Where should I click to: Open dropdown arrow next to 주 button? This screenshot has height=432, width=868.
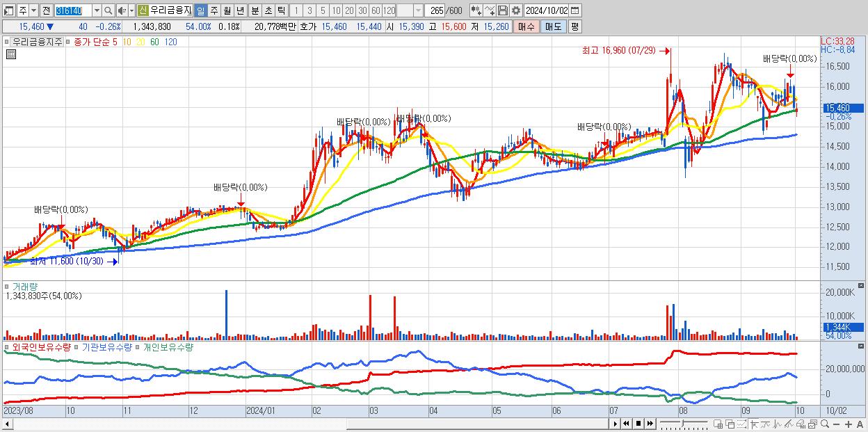pyautogui.click(x=33, y=10)
